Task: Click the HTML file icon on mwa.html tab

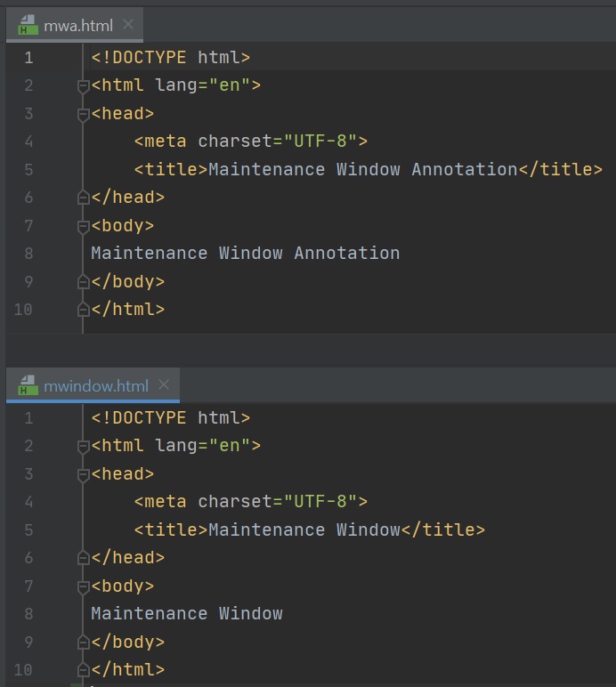Action: tap(28, 25)
